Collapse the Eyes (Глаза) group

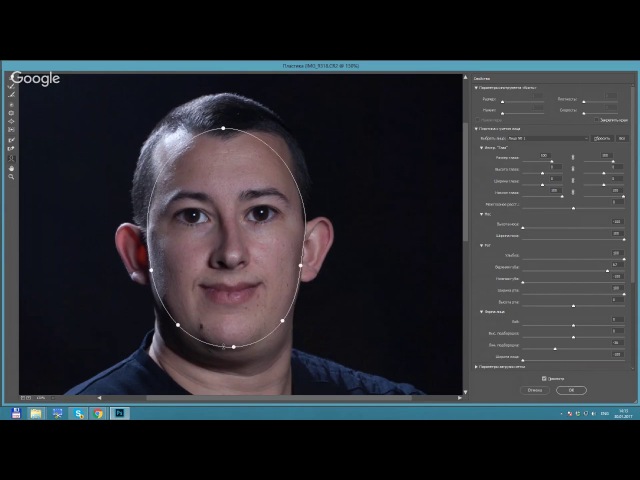pyautogui.click(x=481, y=148)
